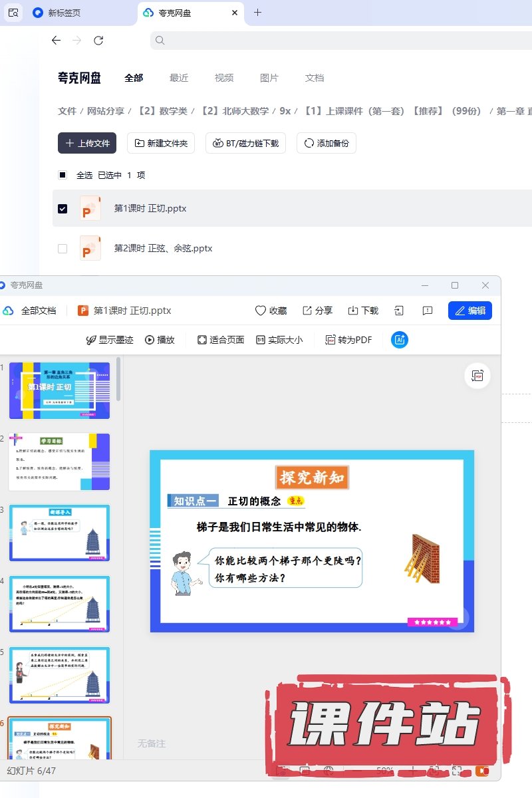
Task: Click the move-to-folder icon beside 下载
Action: [x=399, y=311]
